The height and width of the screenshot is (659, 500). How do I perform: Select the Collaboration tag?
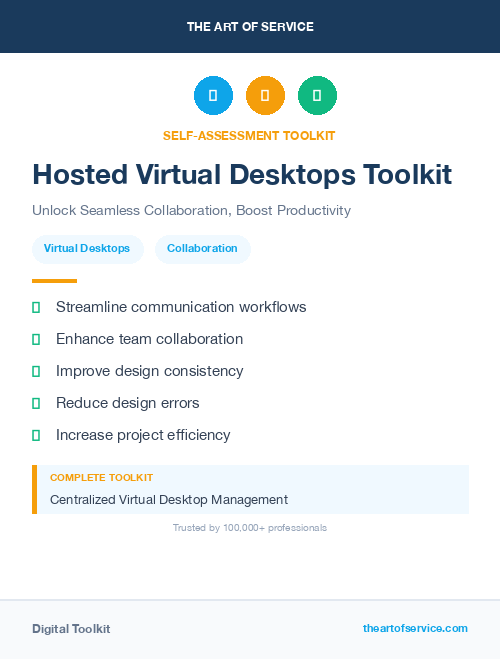pos(203,249)
